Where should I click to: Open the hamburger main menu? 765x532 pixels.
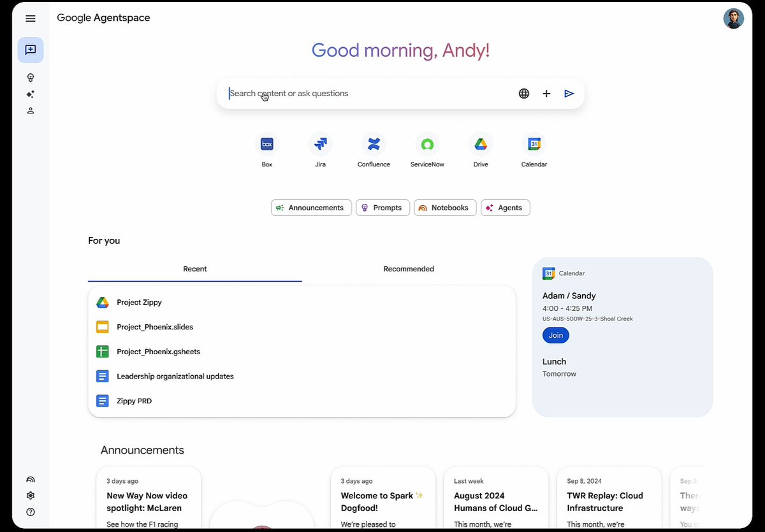(30, 18)
